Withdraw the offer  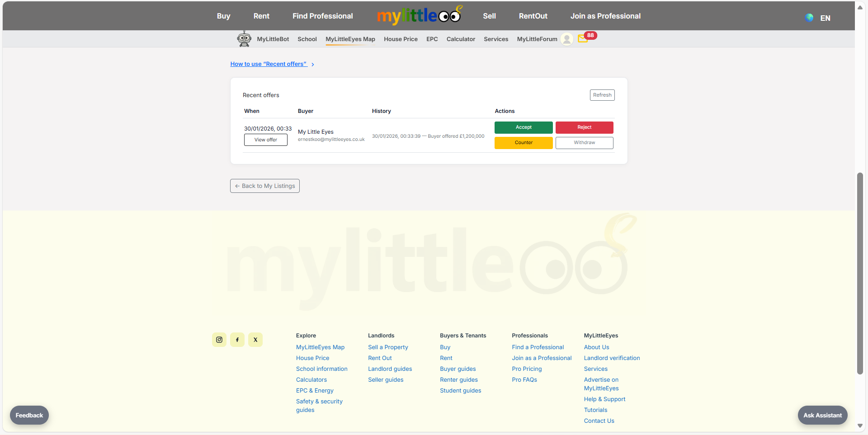point(584,143)
